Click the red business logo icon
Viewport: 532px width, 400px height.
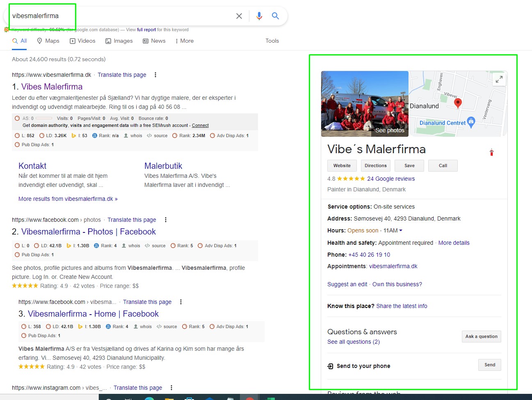click(x=491, y=152)
